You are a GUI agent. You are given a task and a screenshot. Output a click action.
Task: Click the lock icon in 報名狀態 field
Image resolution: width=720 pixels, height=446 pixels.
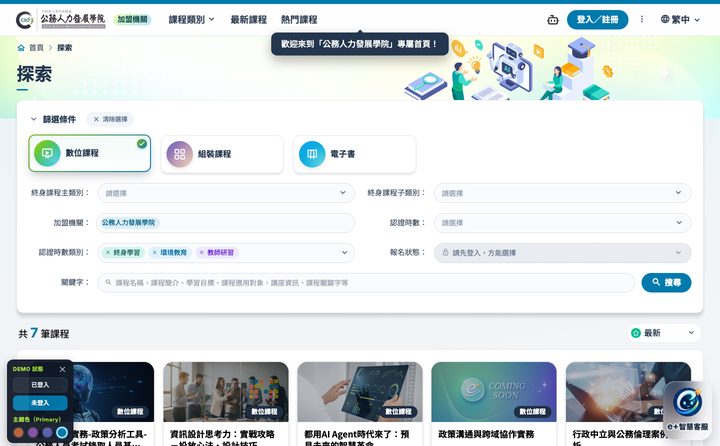point(445,252)
